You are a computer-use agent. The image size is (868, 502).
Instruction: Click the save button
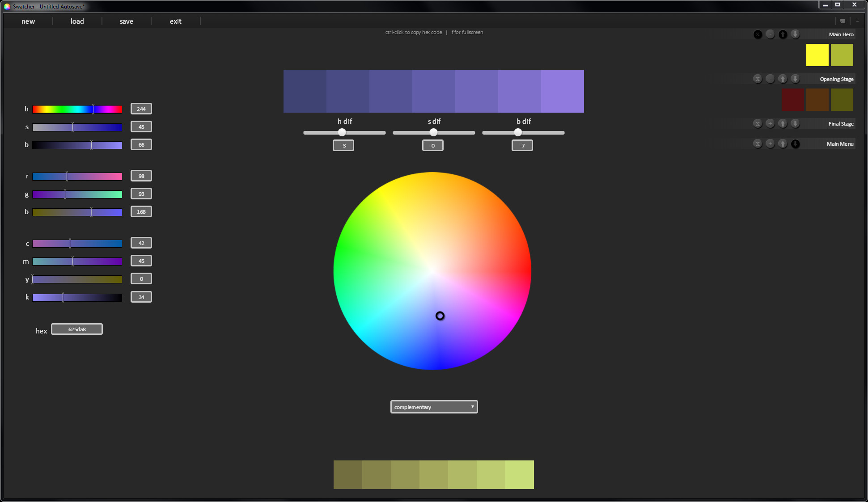pyautogui.click(x=126, y=21)
